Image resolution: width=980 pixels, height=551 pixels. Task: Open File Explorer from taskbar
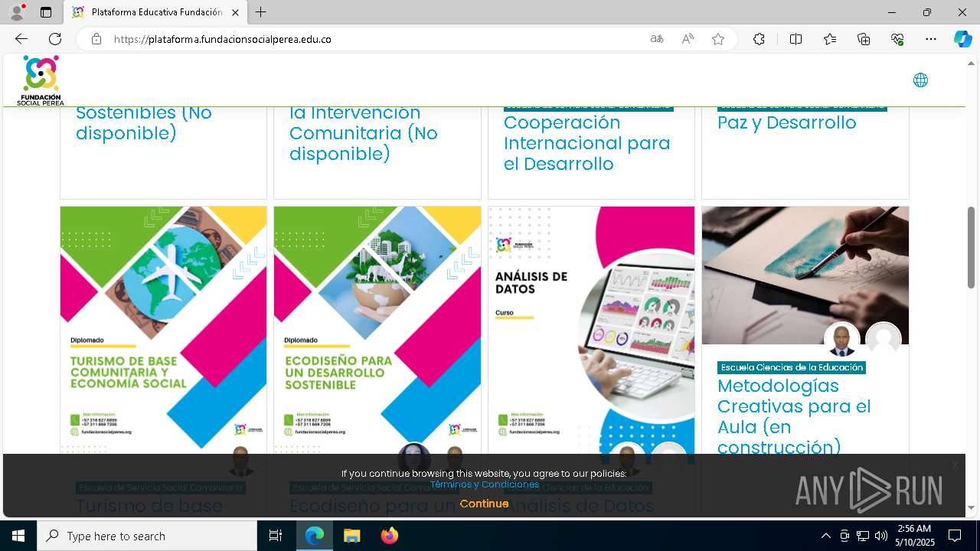point(351,536)
